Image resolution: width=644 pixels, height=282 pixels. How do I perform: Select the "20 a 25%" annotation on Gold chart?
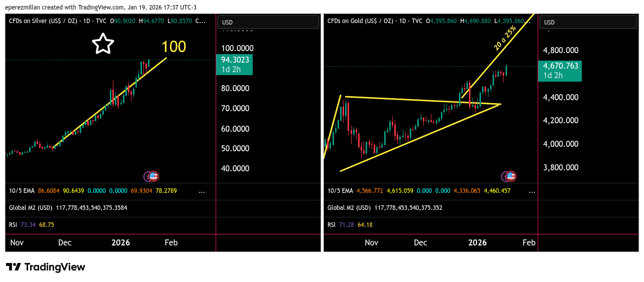(505, 39)
